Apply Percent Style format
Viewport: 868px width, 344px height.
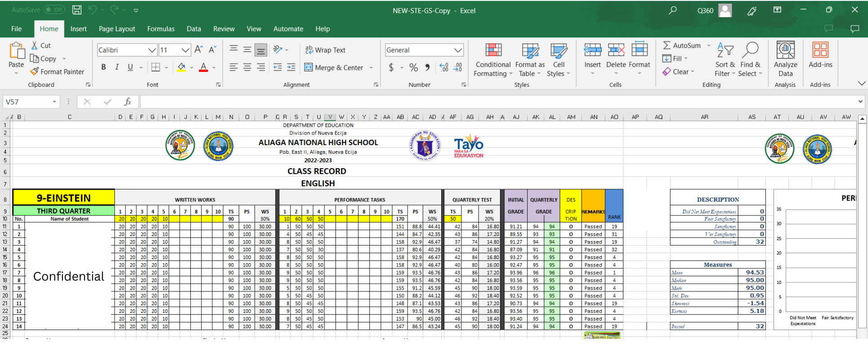pos(414,67)
